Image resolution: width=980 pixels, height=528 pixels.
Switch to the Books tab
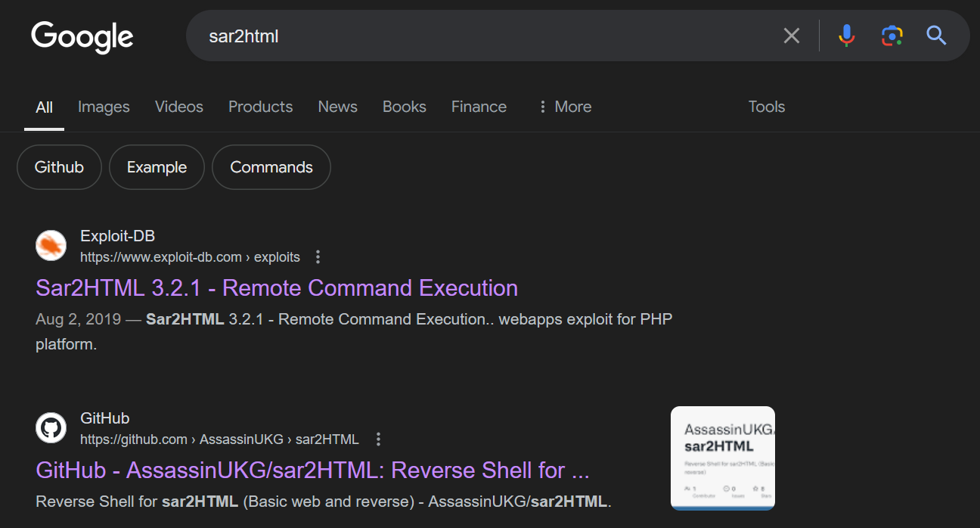[405, 107]
